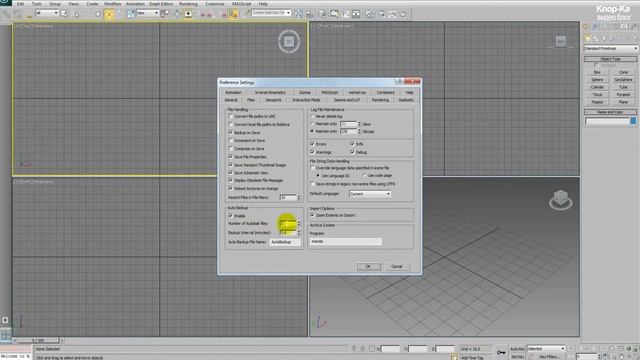Click the Material Editor toolbar icon
This screenshot has width=640, height=360.
pyautogui.click(x=369, y=14)
